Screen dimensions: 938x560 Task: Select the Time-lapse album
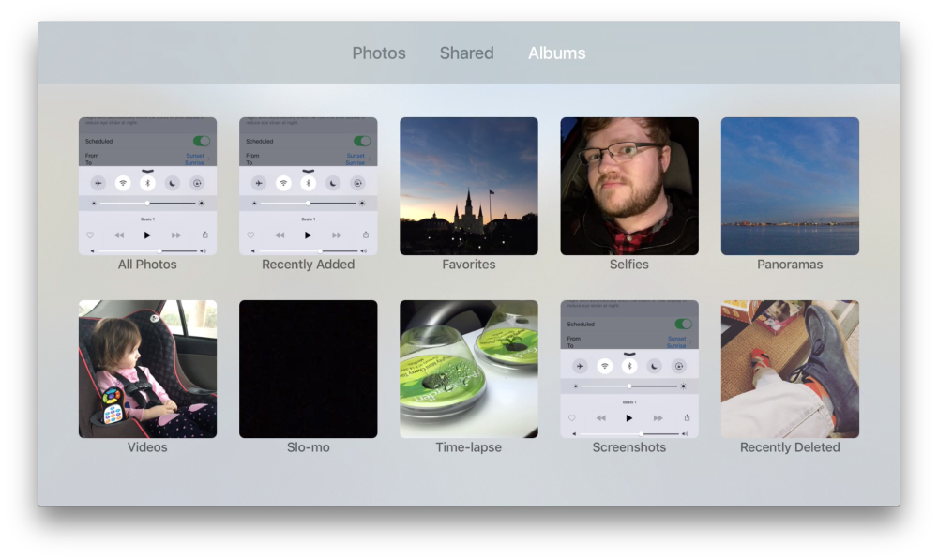(469, 369)
